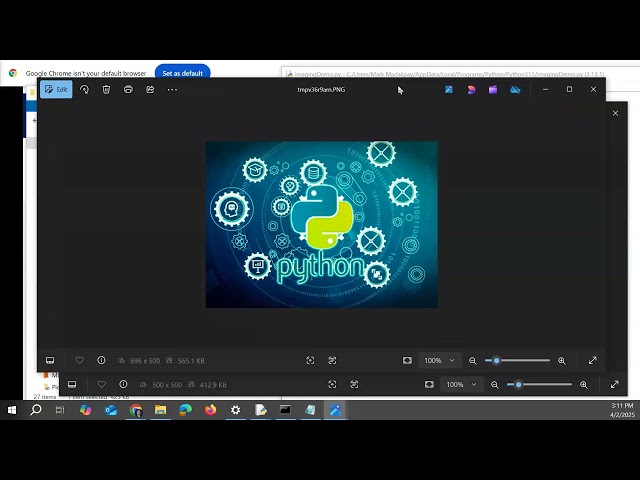The image size is (640, 480).
Task: Zoom in within the 500 x 500 window
Action: click(584, 385)
